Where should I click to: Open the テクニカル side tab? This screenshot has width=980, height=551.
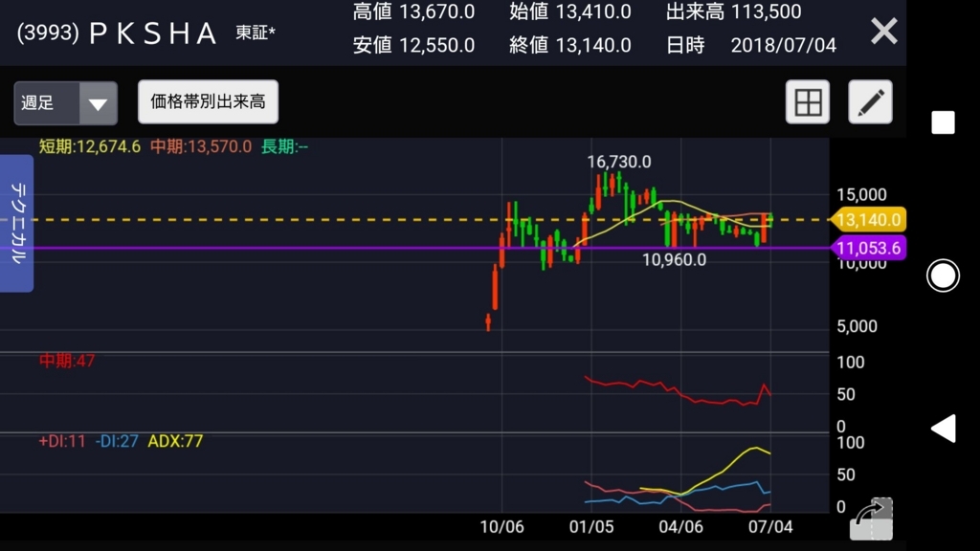click(x=17, y=224)
